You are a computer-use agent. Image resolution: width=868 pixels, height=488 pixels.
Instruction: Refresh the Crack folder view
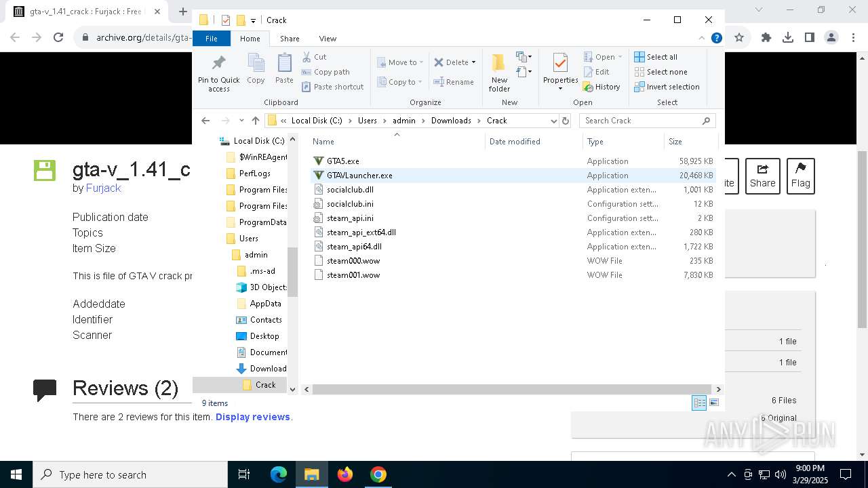point(566,121)
